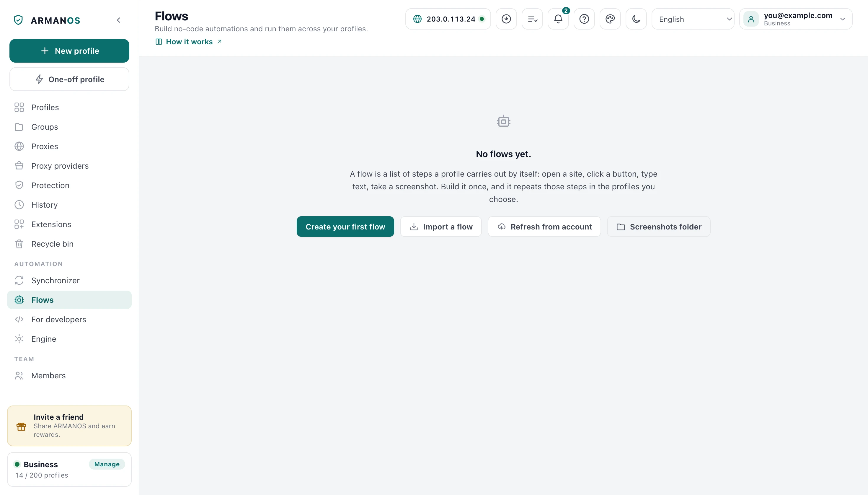Open How it works link

(189, 42)
